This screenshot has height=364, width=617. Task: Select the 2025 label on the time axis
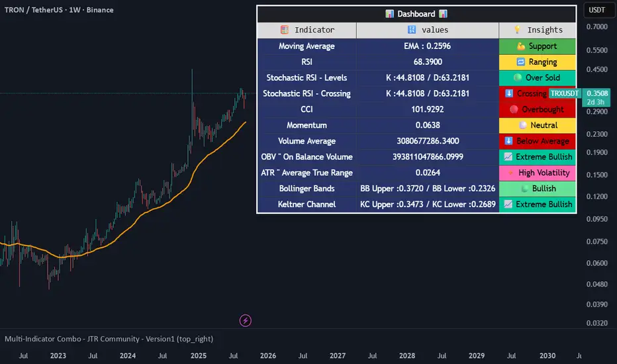(198, 356)
